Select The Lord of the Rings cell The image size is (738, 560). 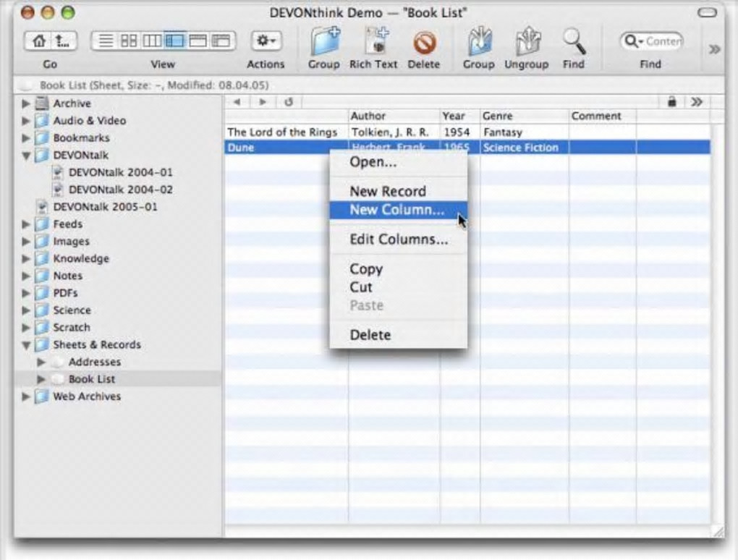coord(287,132)
